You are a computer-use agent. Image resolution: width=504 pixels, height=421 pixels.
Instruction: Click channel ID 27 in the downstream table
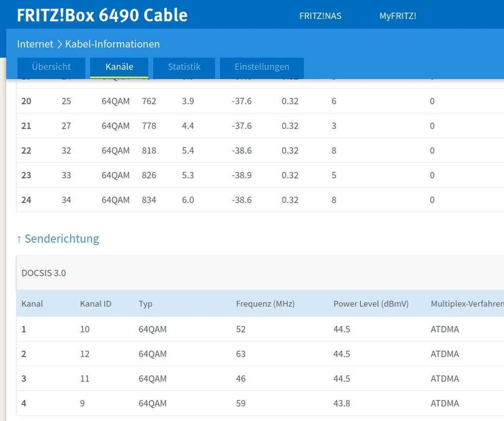click(x=66, y=126)
